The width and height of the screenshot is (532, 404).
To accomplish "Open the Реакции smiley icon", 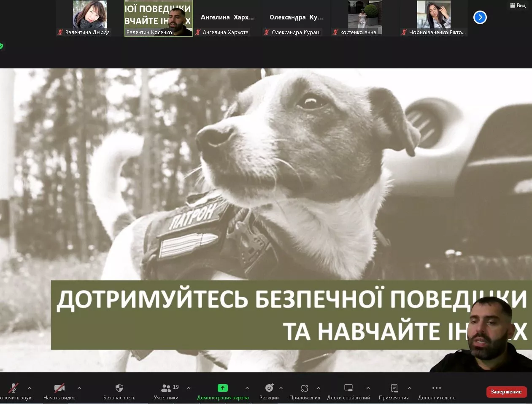I will click(269, 388).
